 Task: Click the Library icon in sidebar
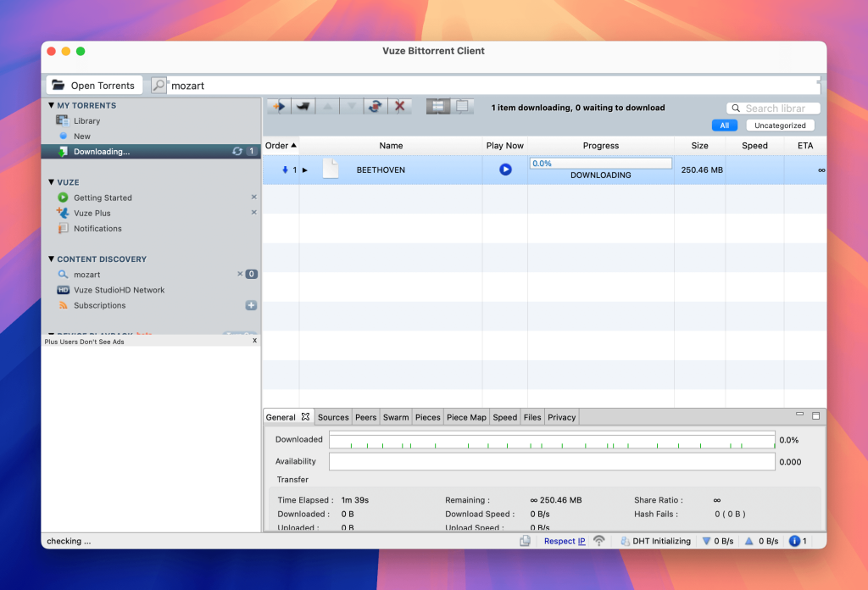pos(62,120)
